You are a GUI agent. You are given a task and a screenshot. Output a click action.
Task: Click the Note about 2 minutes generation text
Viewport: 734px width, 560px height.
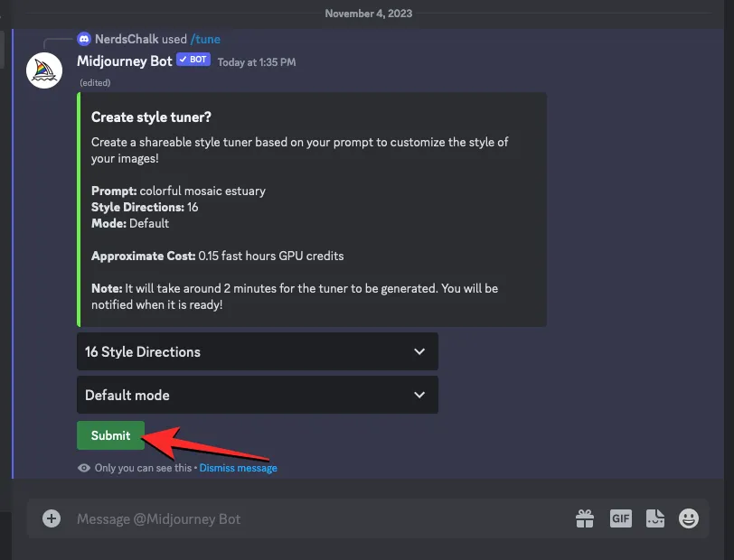pyautogui.click(x=295, y=296)
